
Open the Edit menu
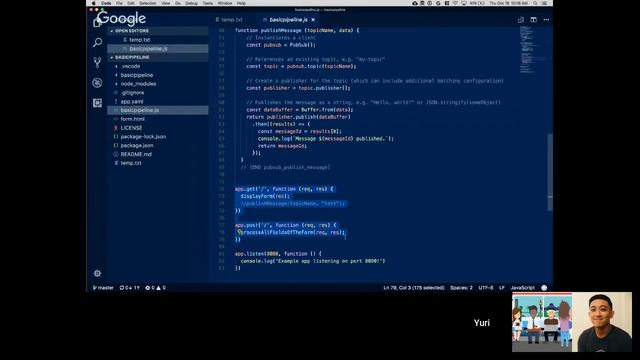[x=131, y=3]
